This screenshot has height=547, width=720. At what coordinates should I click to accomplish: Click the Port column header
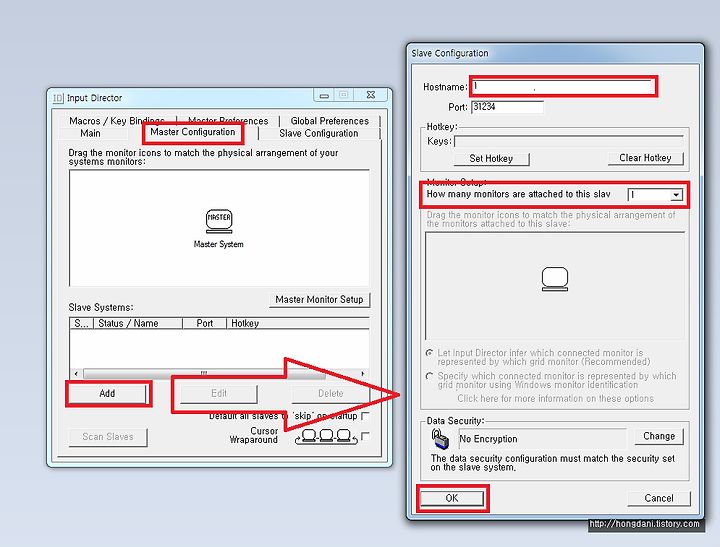(204, 323)
